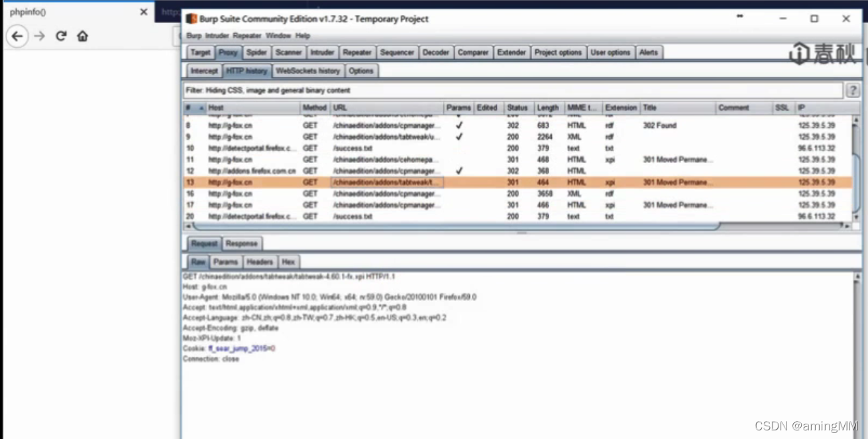Open the Intruder tool tab
The image size is (868, 439).
pos(322,52)
